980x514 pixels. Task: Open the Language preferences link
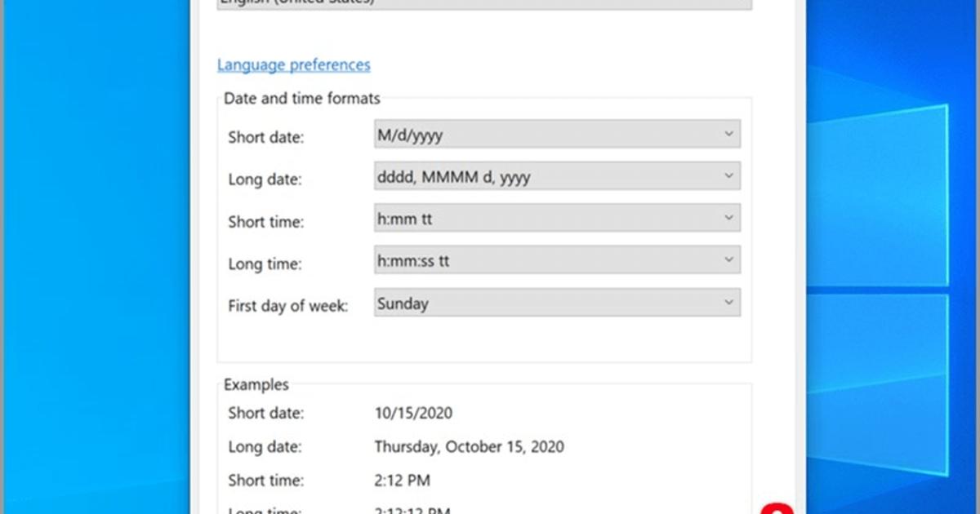coord(293,64)
